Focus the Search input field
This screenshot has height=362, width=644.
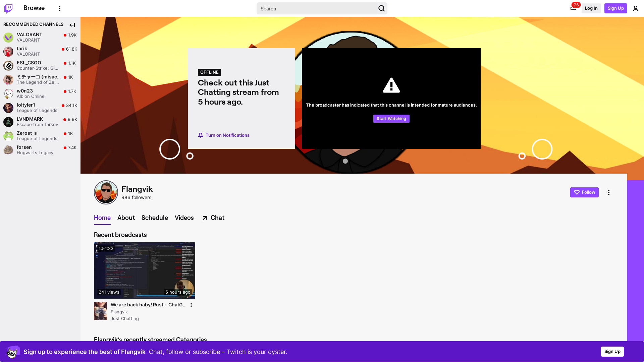(x=316, y=8)
